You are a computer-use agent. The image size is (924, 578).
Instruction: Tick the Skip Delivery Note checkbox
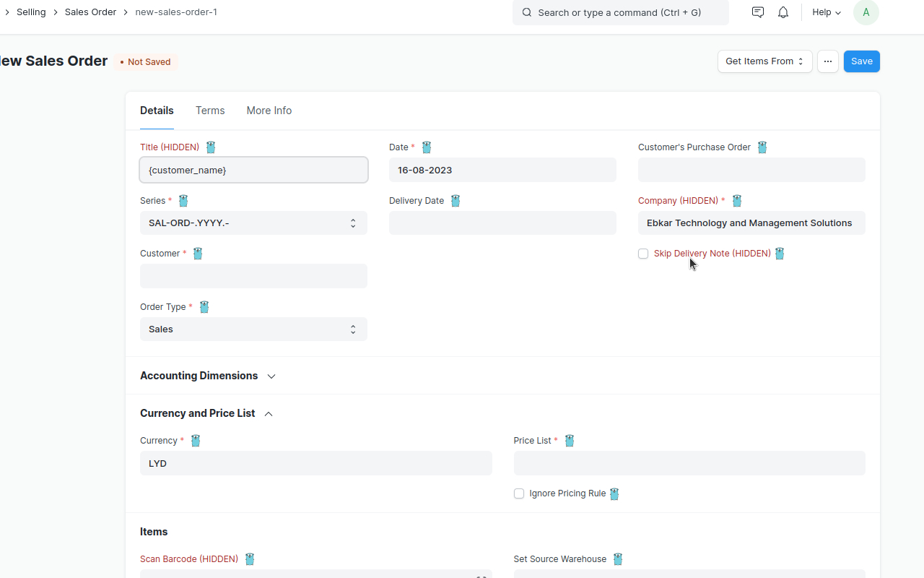[643, 254]
